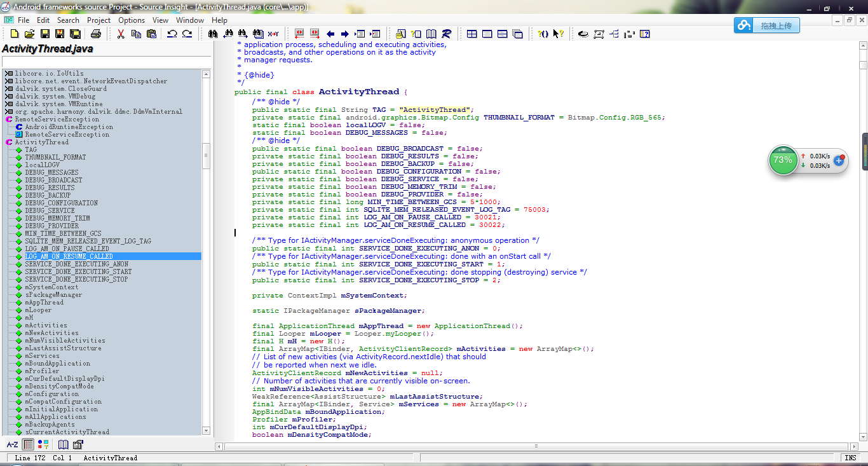Click the code editor scrollbar down arrow
Image resolution: width=868 pixels, height=466 pixels.
click(x=863, y=437)
